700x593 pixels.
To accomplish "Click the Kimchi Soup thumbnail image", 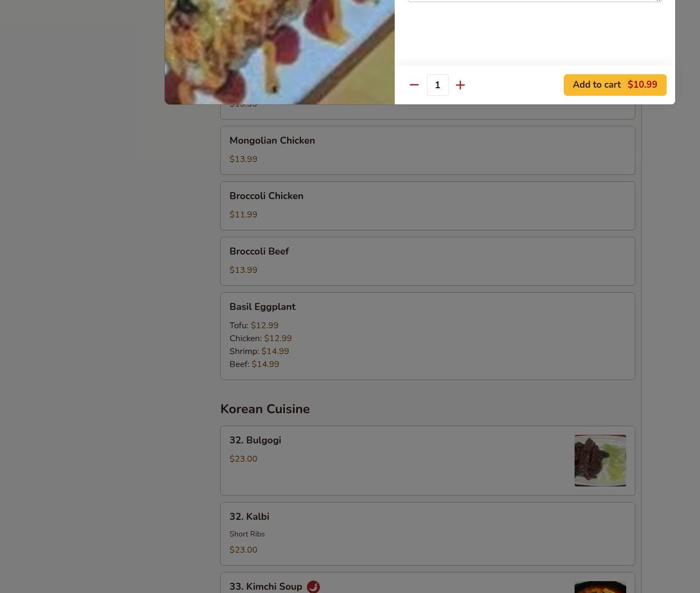I will click(600, 587).
